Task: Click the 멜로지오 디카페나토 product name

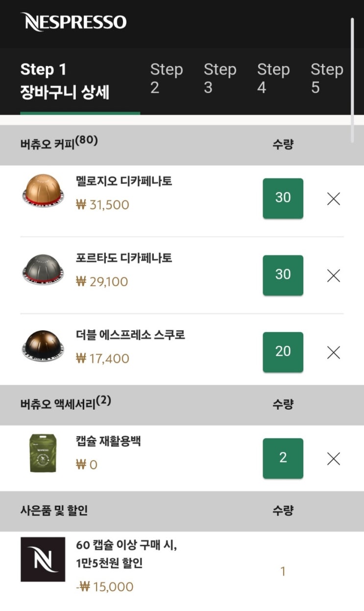Action: [x=124, y=182]
